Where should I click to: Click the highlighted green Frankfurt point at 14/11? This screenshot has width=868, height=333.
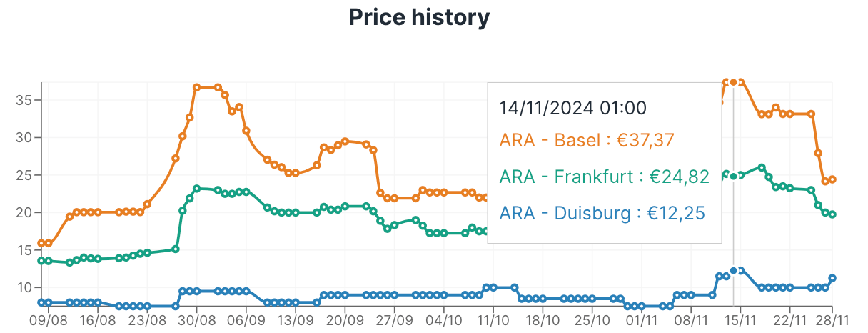click(x=733, y=176)
